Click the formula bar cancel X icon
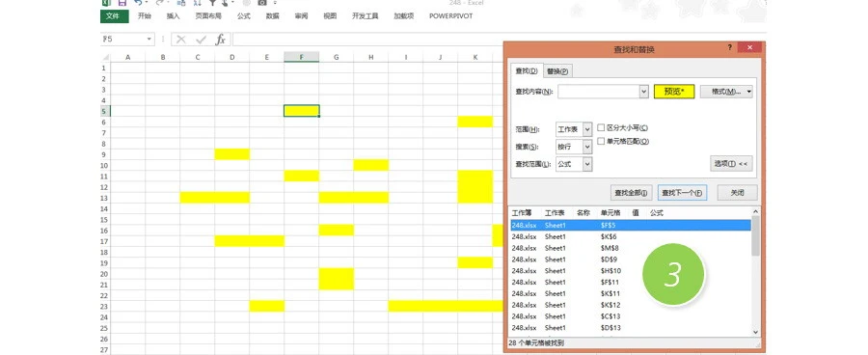Image resolution: width=868 pixels, height=355 pixels. [181, 40]
